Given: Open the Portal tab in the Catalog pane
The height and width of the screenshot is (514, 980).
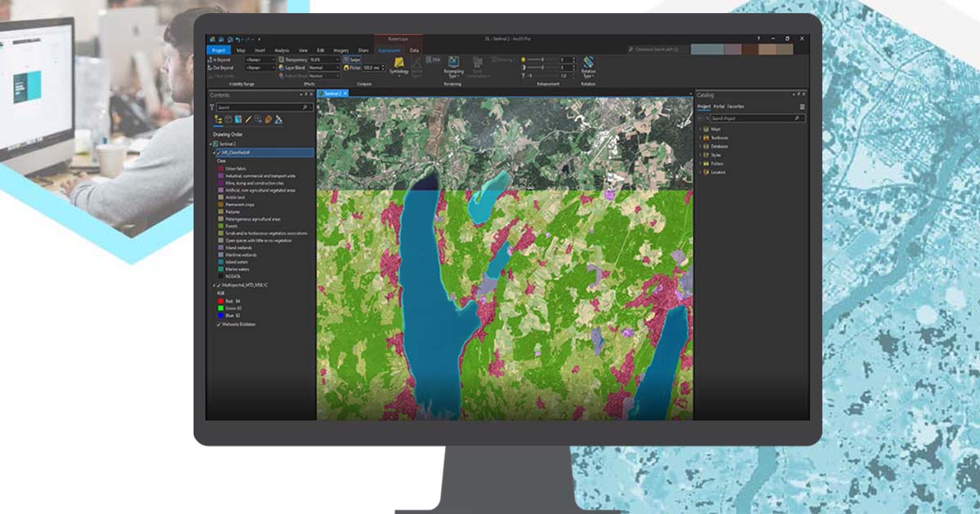Looking at the screenshot, I should (718, 107).
